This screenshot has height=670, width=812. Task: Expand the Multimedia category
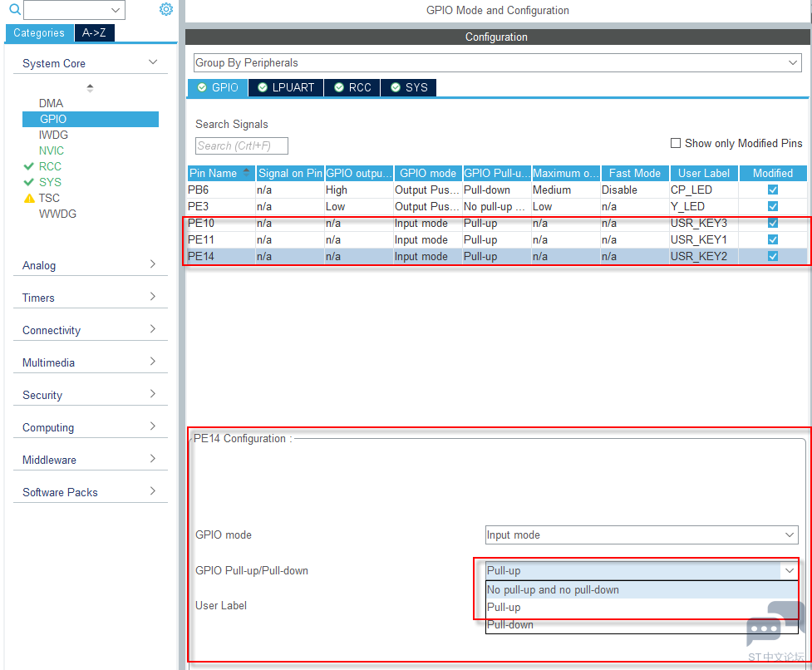(x=153, y=362)
